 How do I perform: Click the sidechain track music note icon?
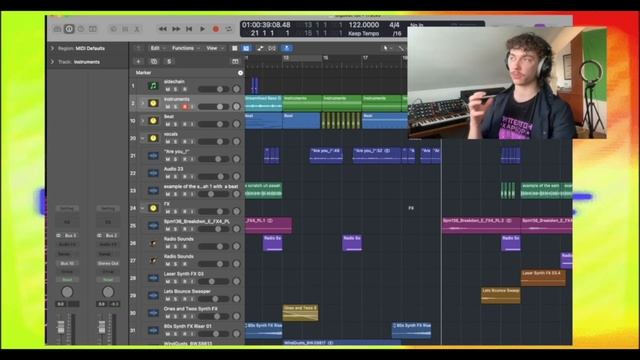[153, 86]
